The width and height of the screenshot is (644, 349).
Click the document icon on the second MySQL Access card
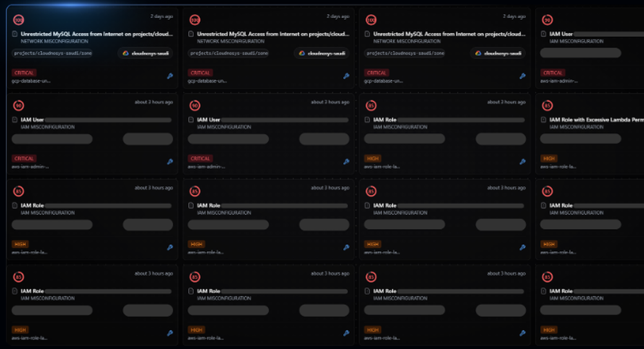191,33
